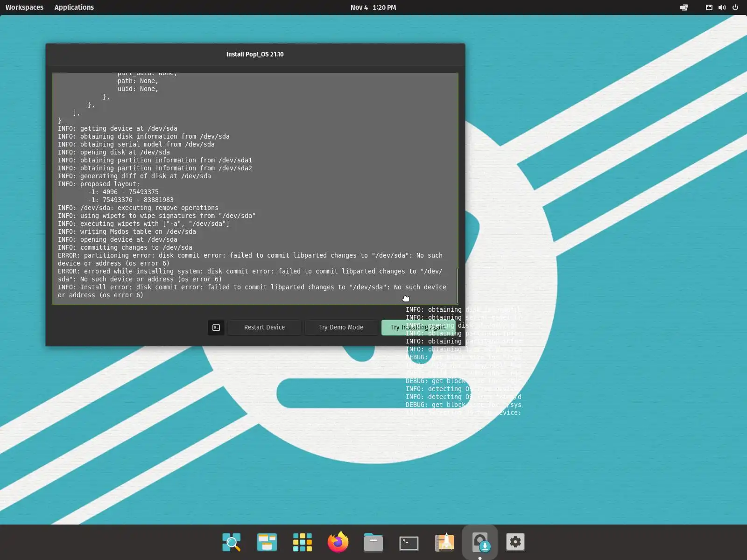Screen dimensions: 747x560
Task: Open the Files manager from dock
Action: [x=373, y=542]
